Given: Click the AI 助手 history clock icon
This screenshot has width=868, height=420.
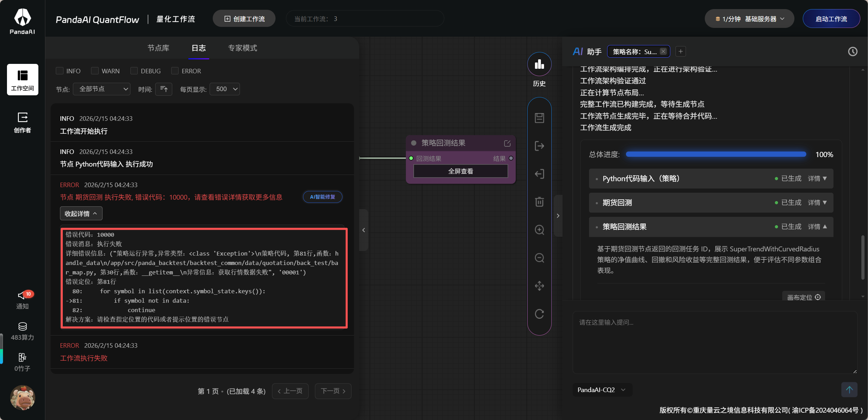Looking at the screenshot, I should [852, 52].
